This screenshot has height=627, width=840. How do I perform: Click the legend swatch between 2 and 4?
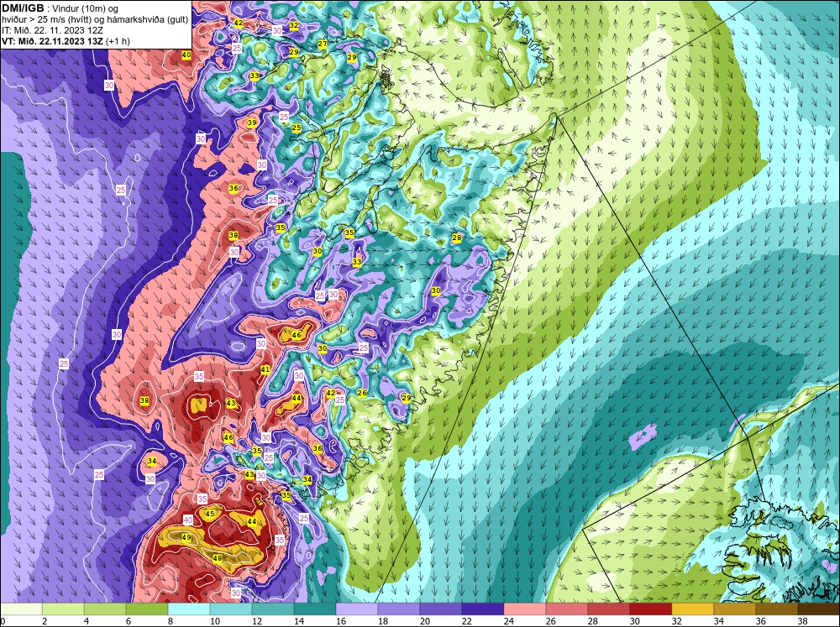point(63,609)
